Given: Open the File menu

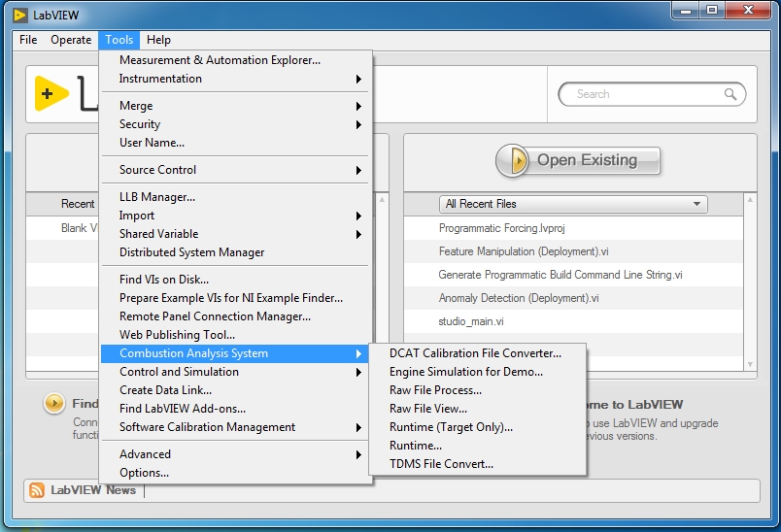Looking at the screenshot, I should coord(28,40).
